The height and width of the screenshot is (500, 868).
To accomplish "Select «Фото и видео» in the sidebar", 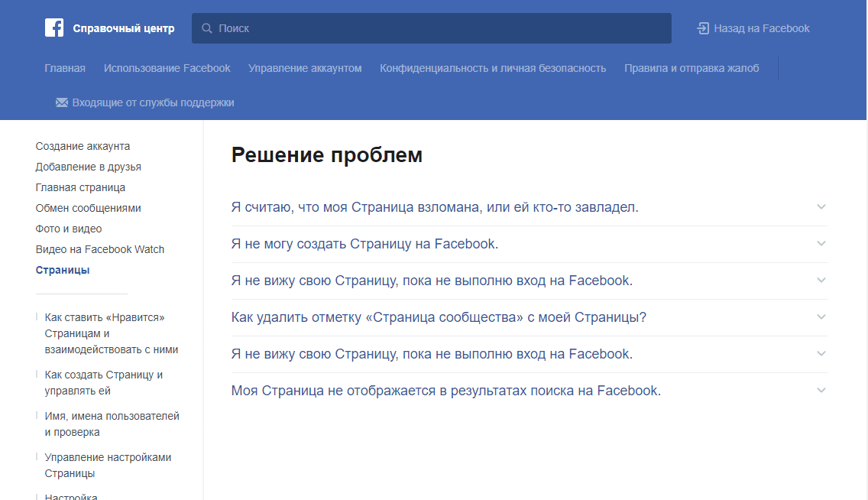I will (x=69, y=229).
